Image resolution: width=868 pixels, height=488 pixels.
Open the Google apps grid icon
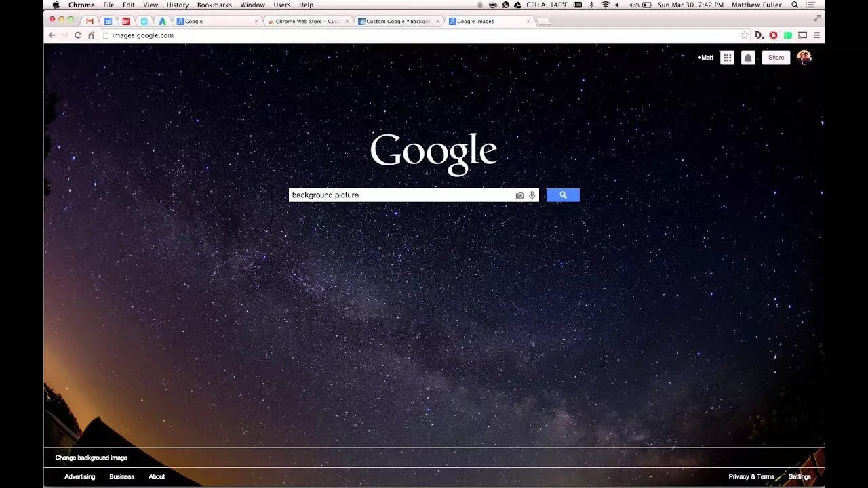coord(727,58)
